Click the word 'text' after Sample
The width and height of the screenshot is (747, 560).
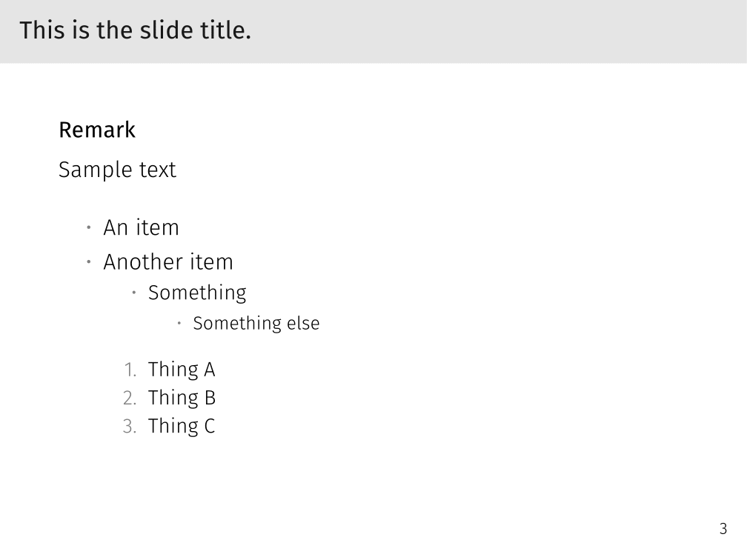[x=156, y=170]
